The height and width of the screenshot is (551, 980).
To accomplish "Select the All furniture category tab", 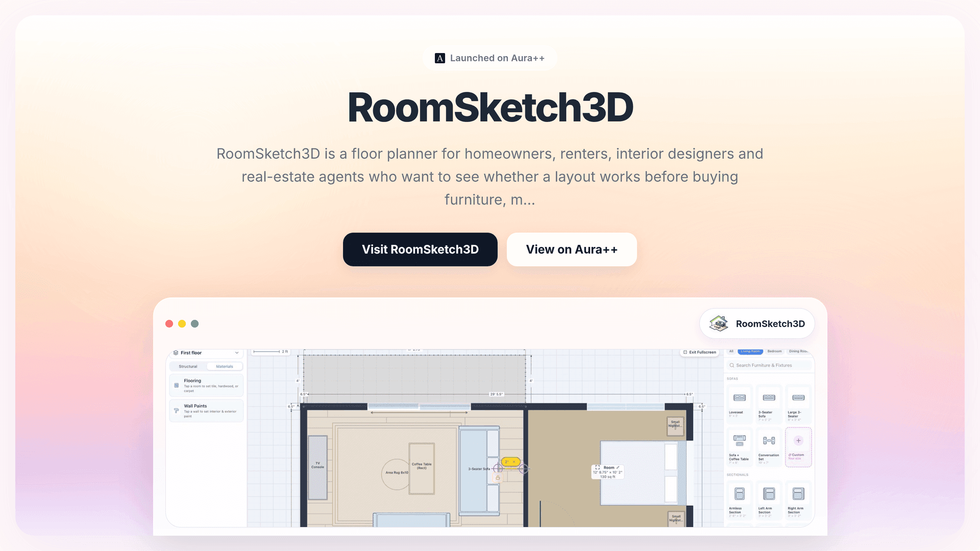I will [731, 352].
